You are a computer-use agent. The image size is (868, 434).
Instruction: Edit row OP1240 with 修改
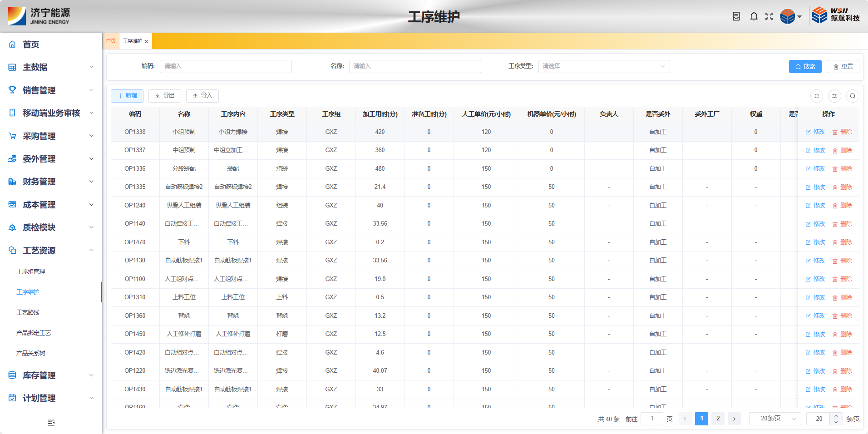click(x=815, y=206)
